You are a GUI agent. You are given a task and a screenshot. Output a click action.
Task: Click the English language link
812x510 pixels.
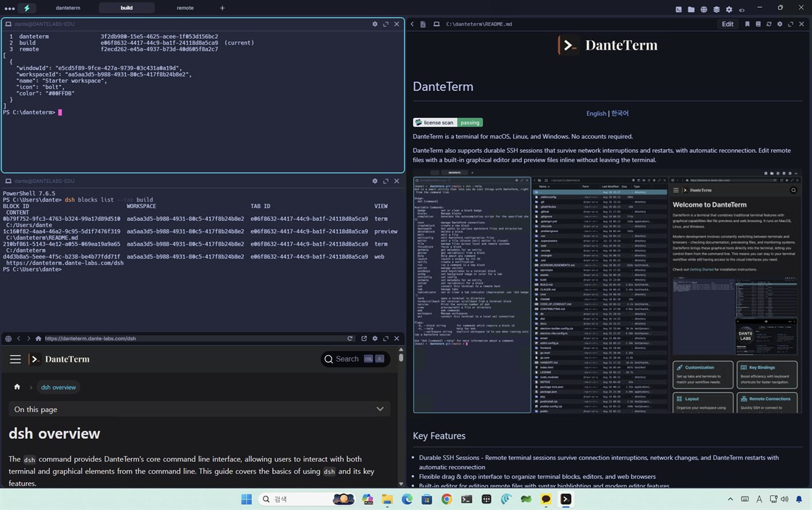coord(596,113)
